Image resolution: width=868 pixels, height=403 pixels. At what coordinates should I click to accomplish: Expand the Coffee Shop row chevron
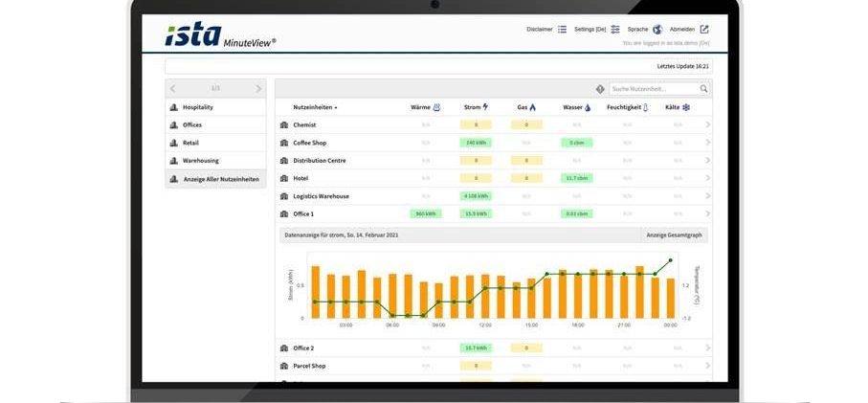coord(708,143)
